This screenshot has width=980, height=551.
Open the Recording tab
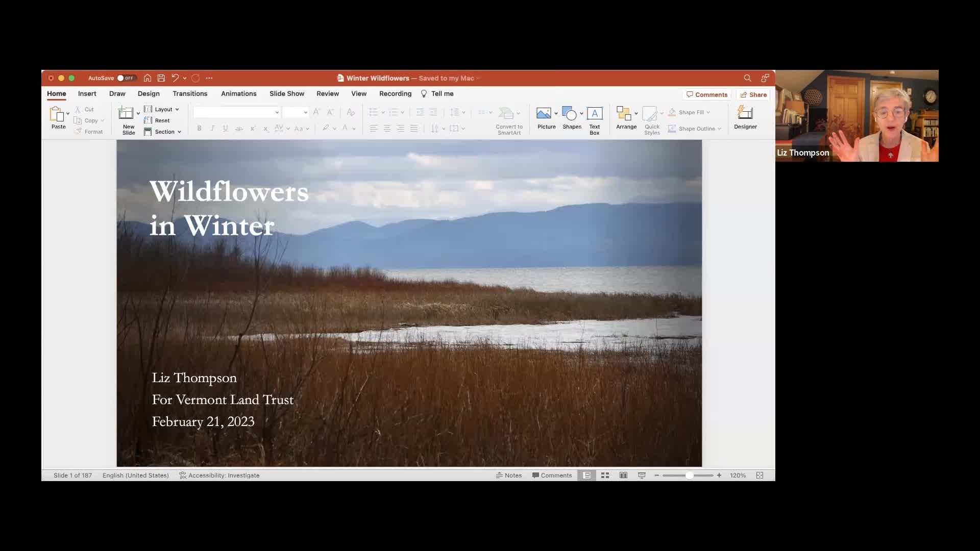395,94
